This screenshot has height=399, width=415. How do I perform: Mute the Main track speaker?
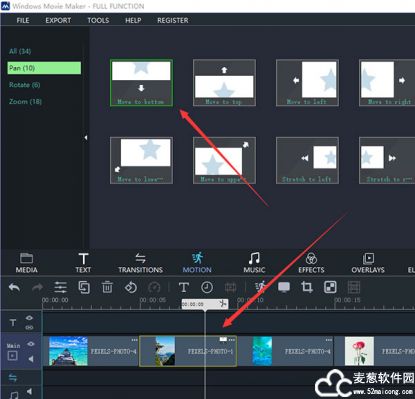pos(31,359)
